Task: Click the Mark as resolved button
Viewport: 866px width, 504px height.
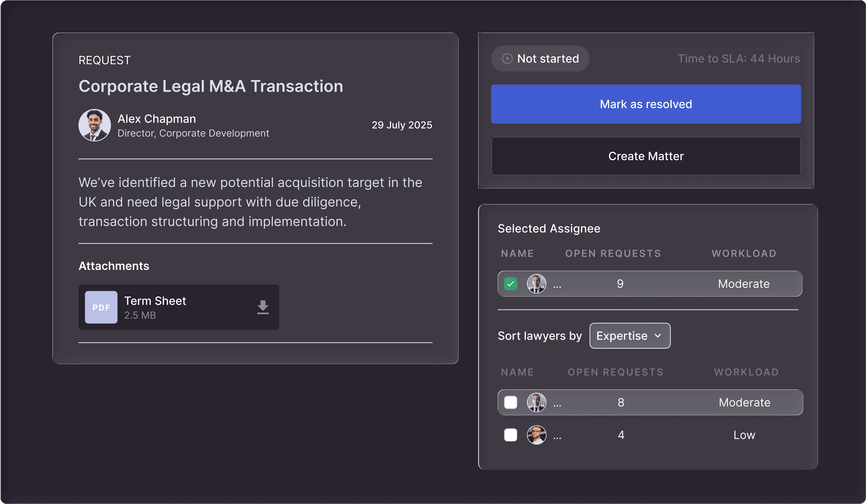Action: point(646,104)
